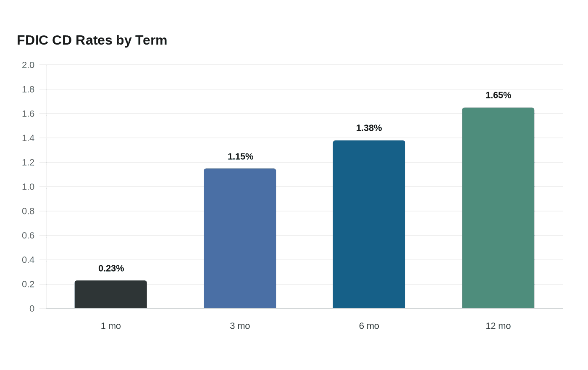Click the 0.23% data label

click(111, 268)
